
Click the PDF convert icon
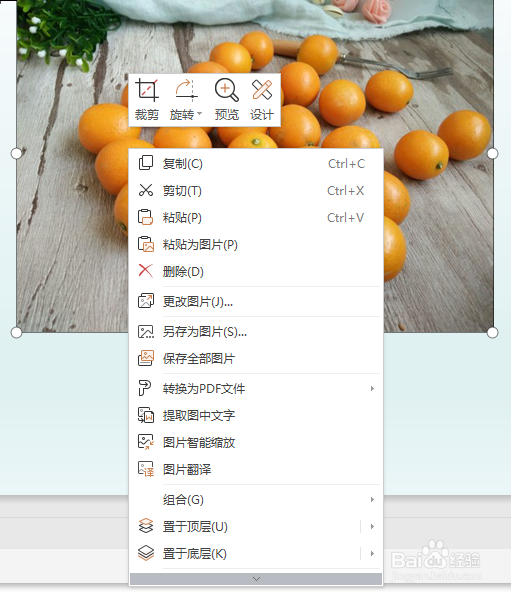[145, 388]
